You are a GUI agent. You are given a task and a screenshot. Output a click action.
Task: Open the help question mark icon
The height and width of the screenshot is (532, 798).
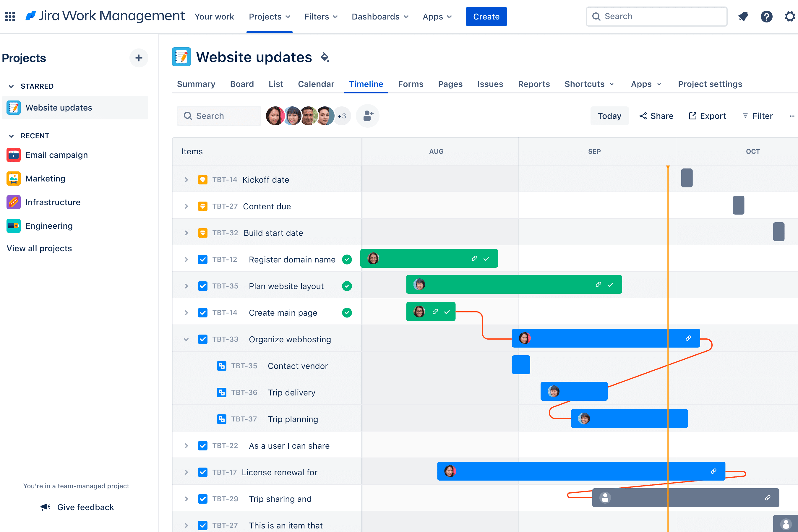766,16
